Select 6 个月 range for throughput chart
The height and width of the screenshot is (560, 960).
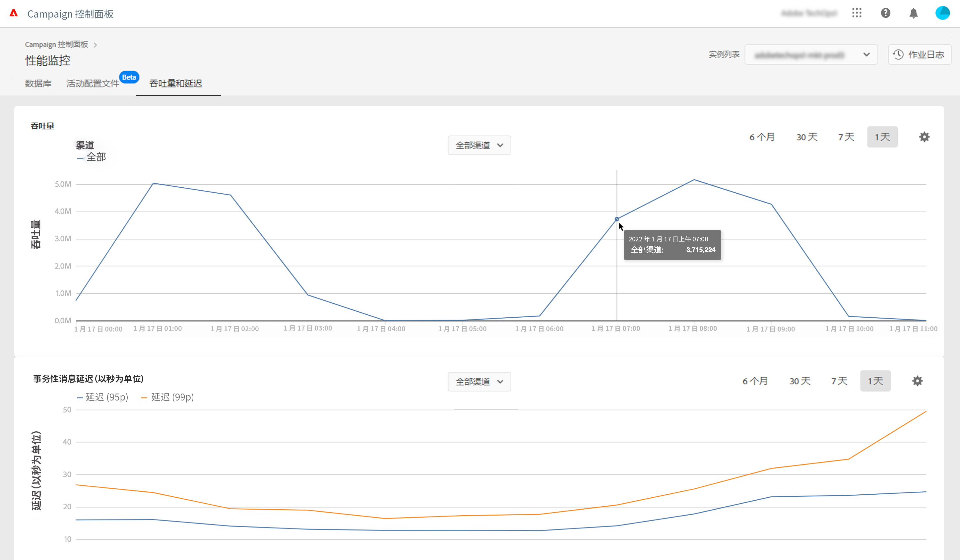[x=762, y=137]
